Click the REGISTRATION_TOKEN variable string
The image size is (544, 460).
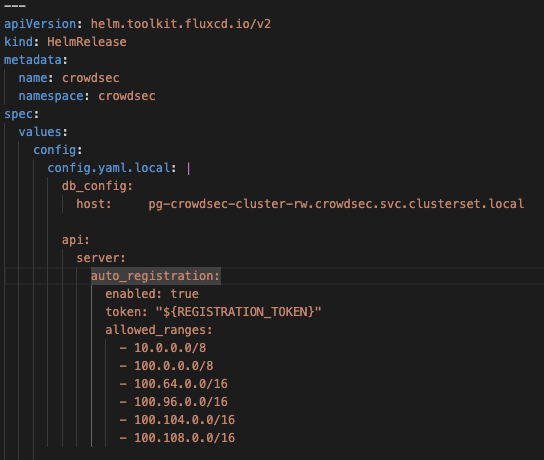pyautogui.click(x=238, y=312)
